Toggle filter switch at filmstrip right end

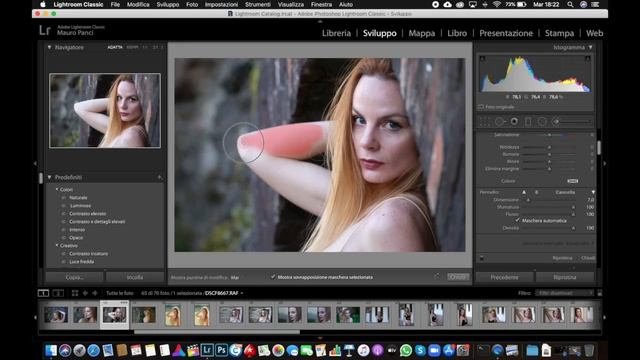click(600, 293)
